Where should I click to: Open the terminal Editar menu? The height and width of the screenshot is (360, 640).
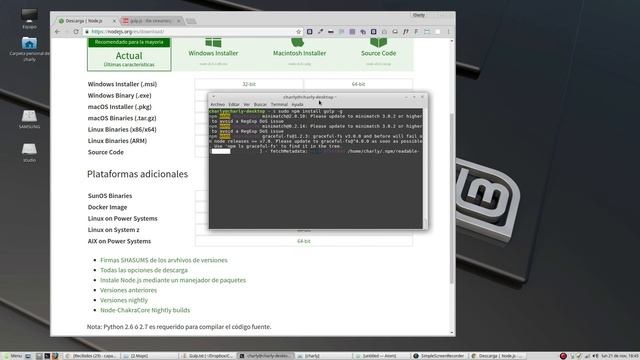(x=234, y=104)
